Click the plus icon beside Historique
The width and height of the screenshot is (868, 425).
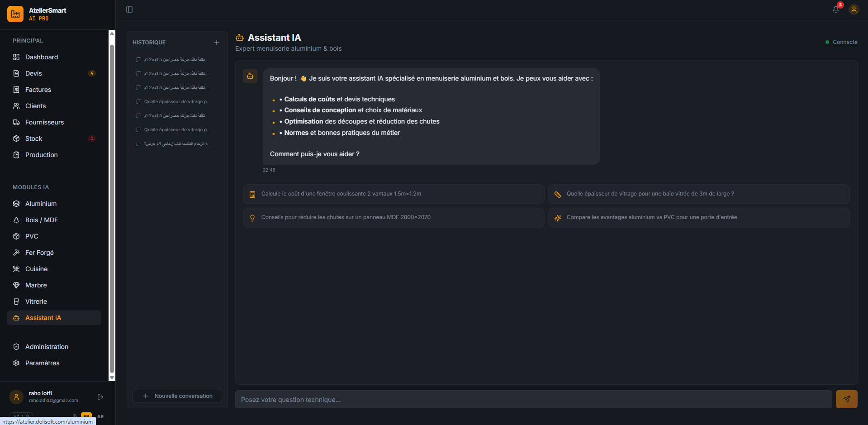(x=217, y=43)
